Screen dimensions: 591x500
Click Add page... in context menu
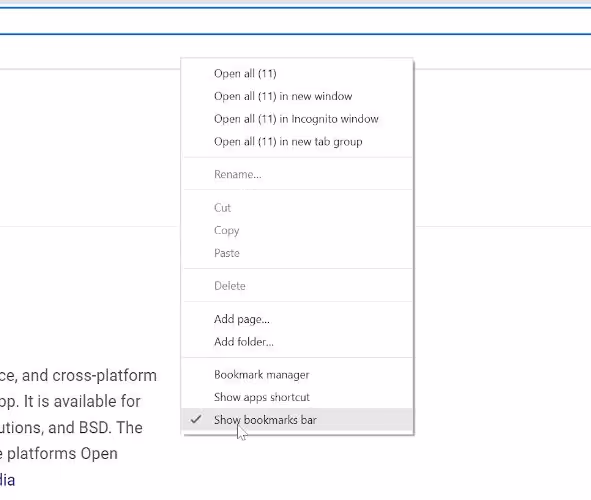point(297,319)
